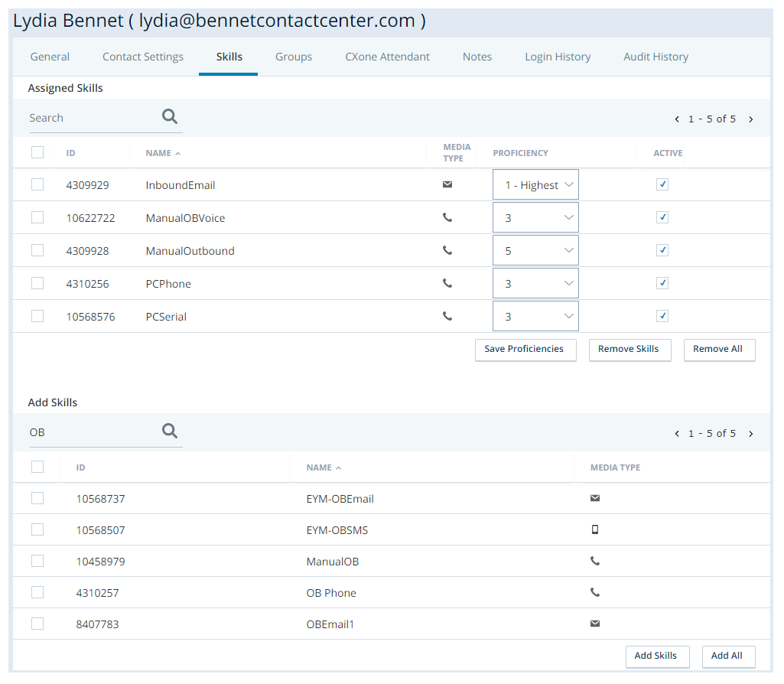The image size is (784, 684).
Task: Click the phone media icon for ManualOBVoice
Action: tap(447, 217)
